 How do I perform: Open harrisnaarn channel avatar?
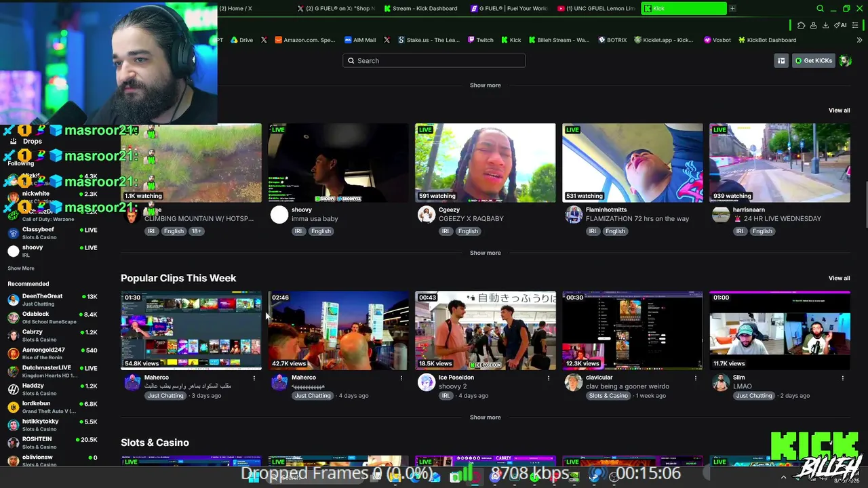pos(721,215)
